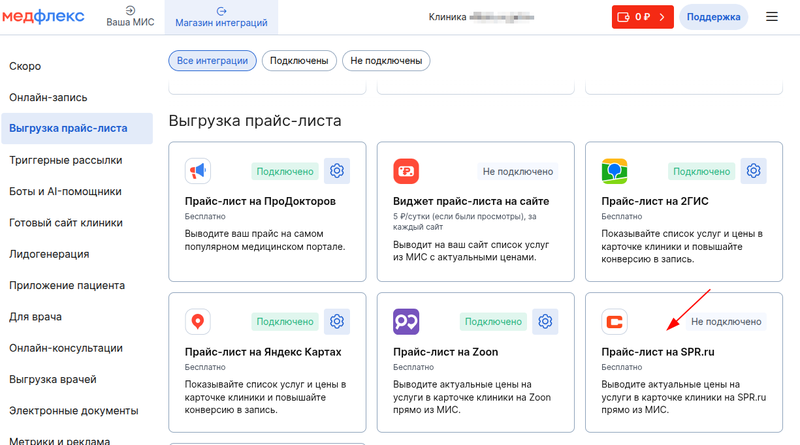Open the Прайс-лист на 2ГИС title
Image resolution: width=800 pixels, height=445 pixels.
click(x=655, y=202)
